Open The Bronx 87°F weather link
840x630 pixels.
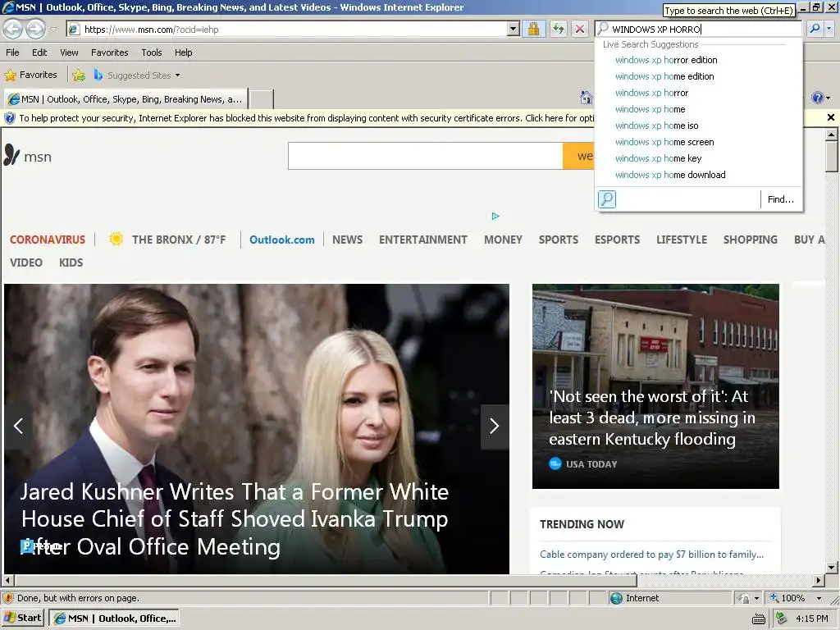coord(167,240)
